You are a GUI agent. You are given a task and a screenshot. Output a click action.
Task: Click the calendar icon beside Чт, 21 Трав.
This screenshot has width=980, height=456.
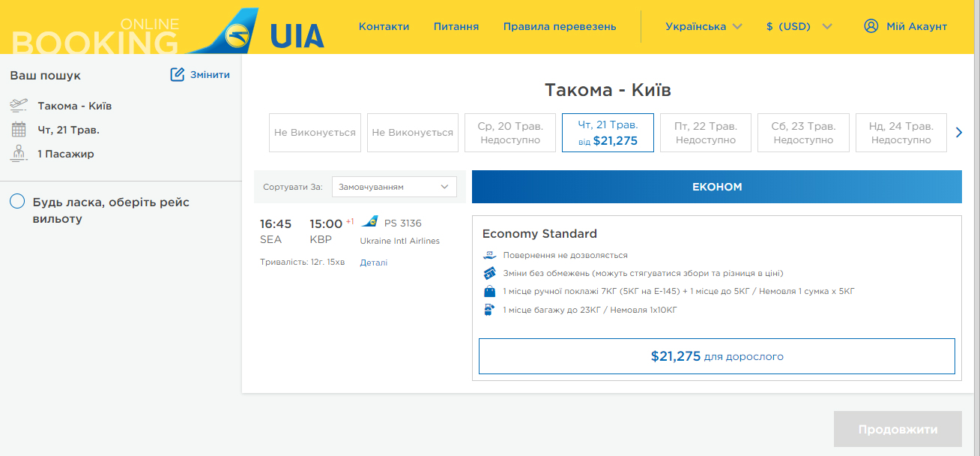point(19,130)
